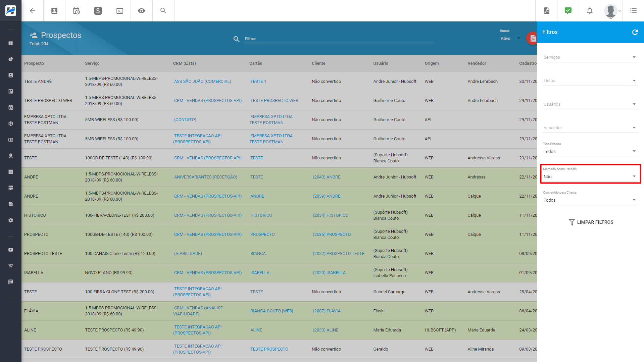Screen dimensions: 644x362
Task: Sort by the Serviço column header
Action: click(x=92, y=63)
